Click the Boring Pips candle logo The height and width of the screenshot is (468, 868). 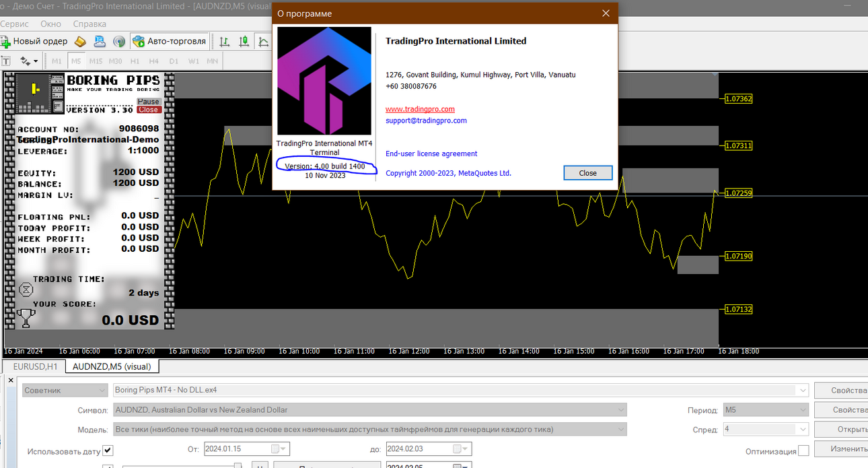click(40, 94)
